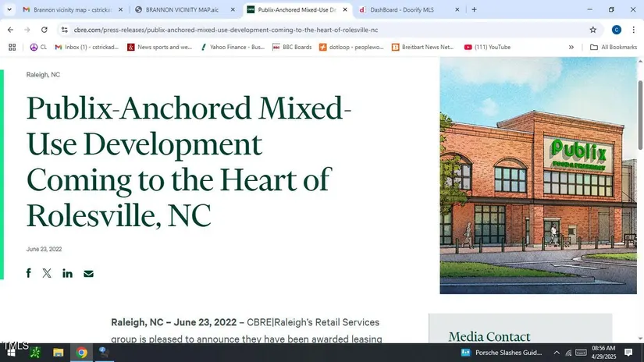This screenshot has height=362, width=644.
Task: Close the Publix-Anchored Mixed-Use tab
Action: (345, 9)
